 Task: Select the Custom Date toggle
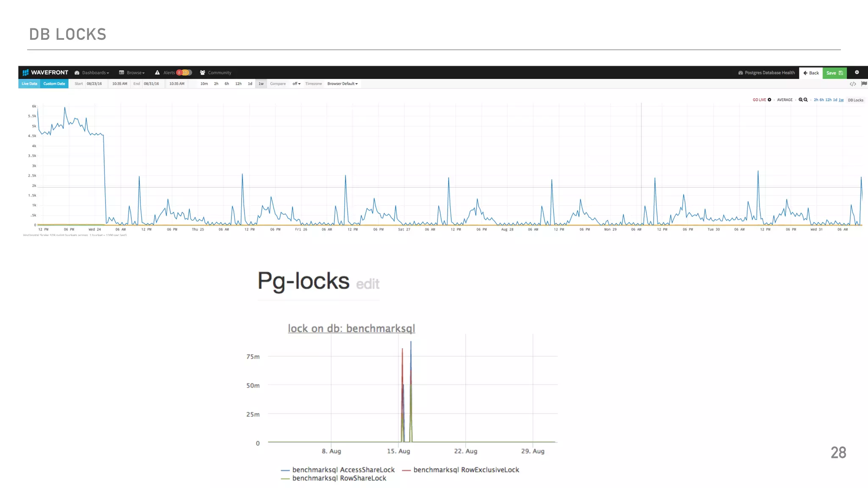point(54,84)
